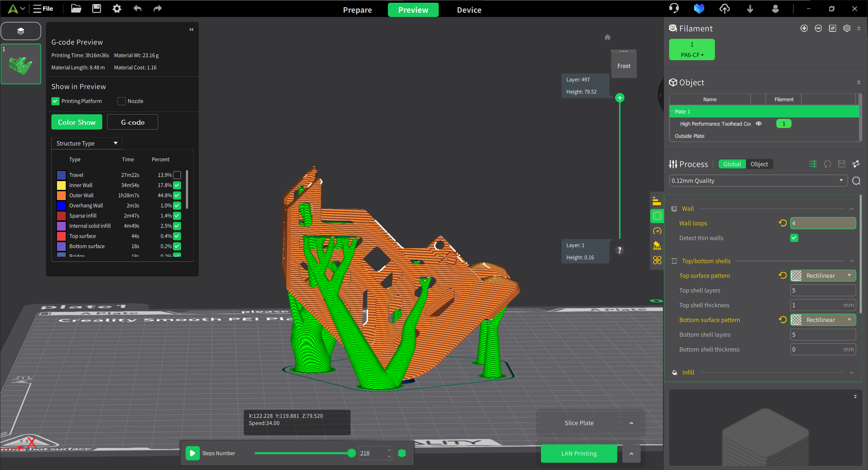This screenshot has width=868, height=470.
Task: Expand the Infill settings section
Action: click(x=851, y=373)
